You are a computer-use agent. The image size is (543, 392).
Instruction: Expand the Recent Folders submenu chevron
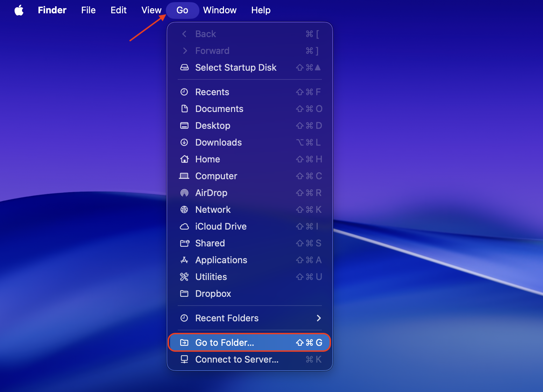point(319,318)
